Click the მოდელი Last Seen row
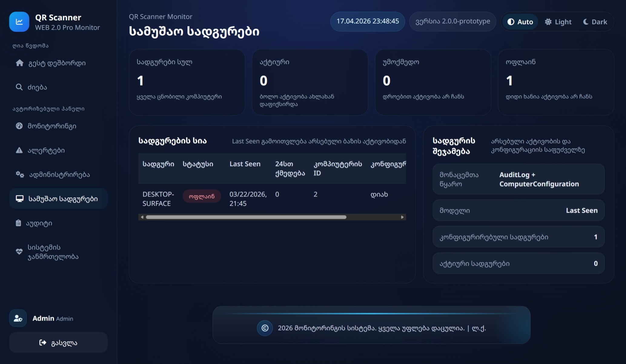 click(x=518, y=210)
